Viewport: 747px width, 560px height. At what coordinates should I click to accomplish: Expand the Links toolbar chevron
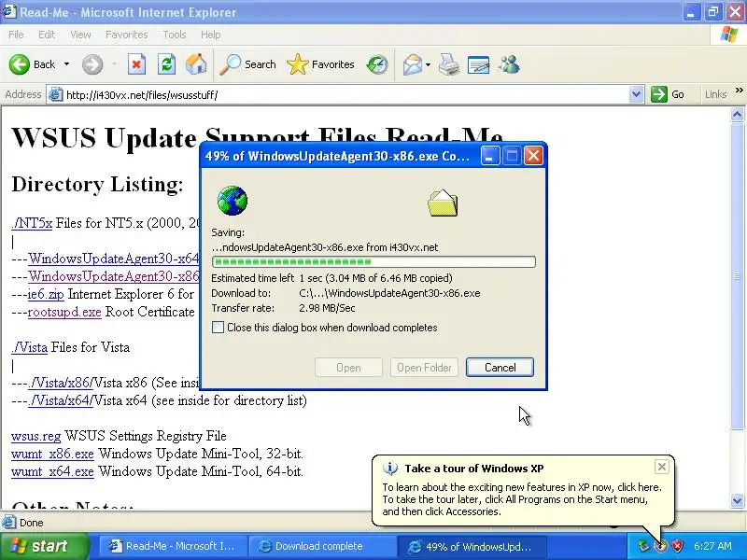pos(739,91)
